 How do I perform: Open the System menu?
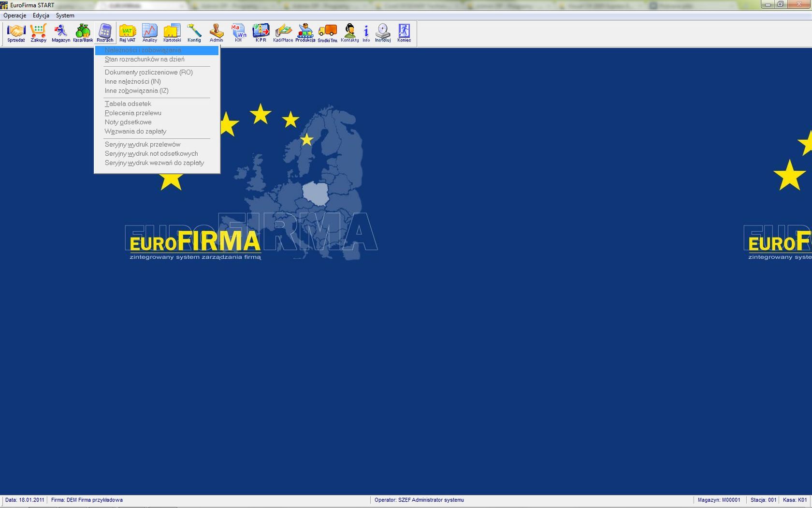[x=65, y=15]
